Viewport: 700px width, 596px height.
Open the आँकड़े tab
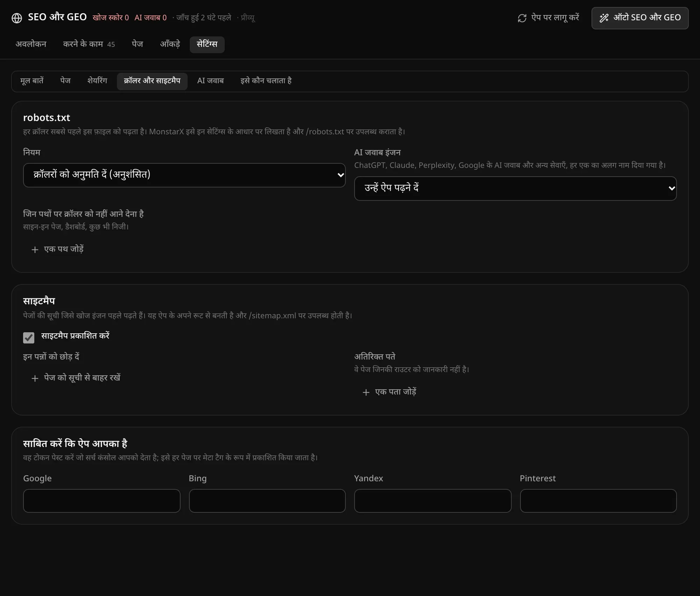[x=170, y=44]
